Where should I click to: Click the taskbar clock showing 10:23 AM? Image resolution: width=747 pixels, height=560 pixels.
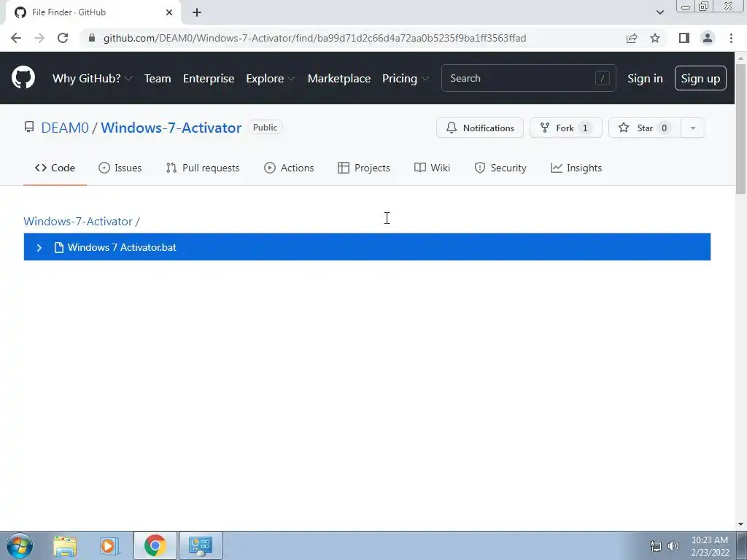click(x=710, y=546)
